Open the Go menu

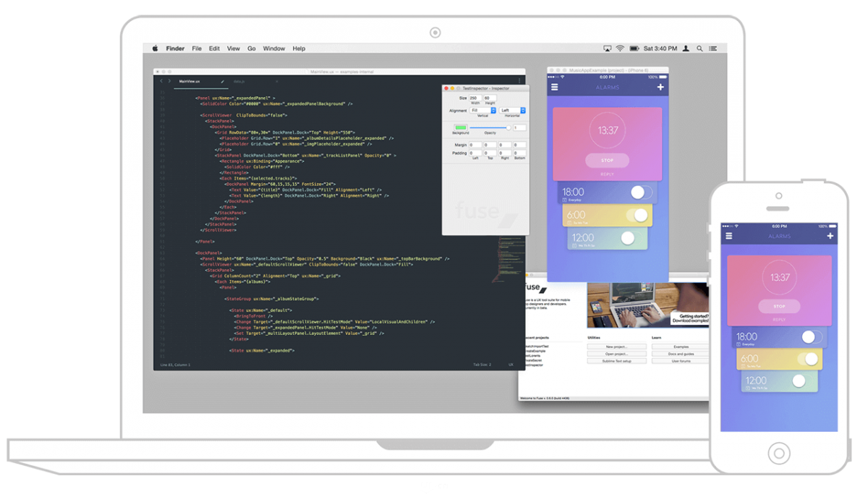pos(252,48)
